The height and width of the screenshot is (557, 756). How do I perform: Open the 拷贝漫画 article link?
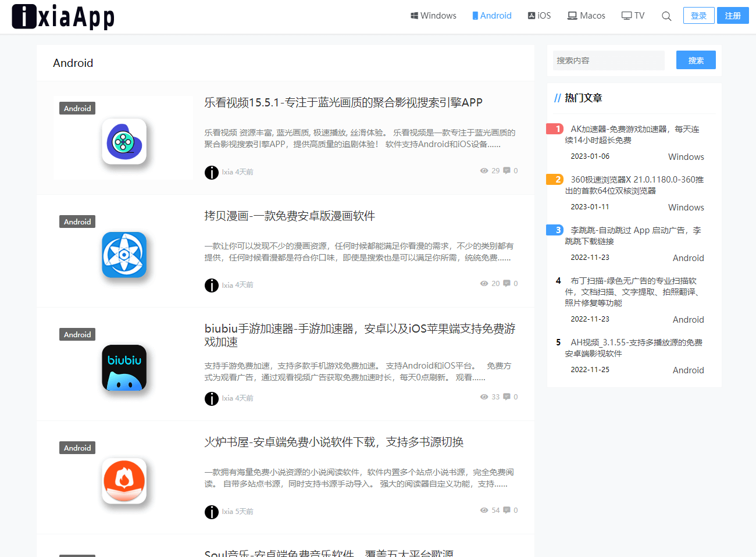coord(290,216)
